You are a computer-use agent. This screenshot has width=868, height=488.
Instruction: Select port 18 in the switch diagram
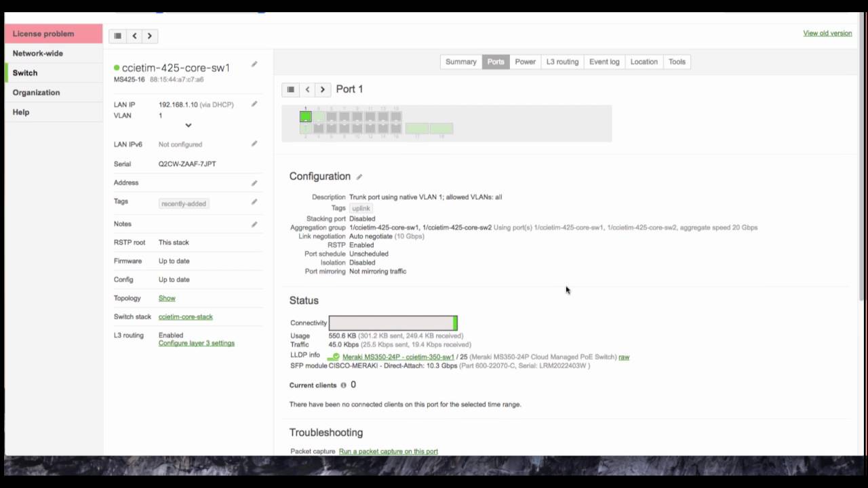(x=441, y=128)
